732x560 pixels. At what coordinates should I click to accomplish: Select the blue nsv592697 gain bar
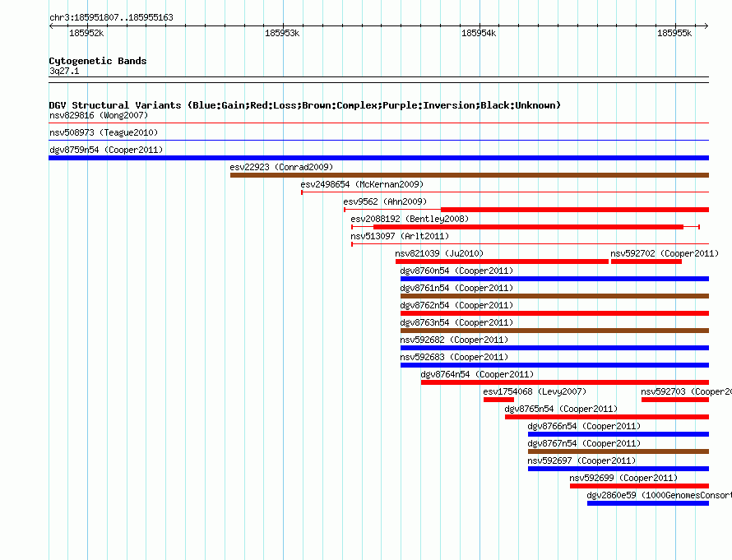pyautogui.click(x=618, y=469)
